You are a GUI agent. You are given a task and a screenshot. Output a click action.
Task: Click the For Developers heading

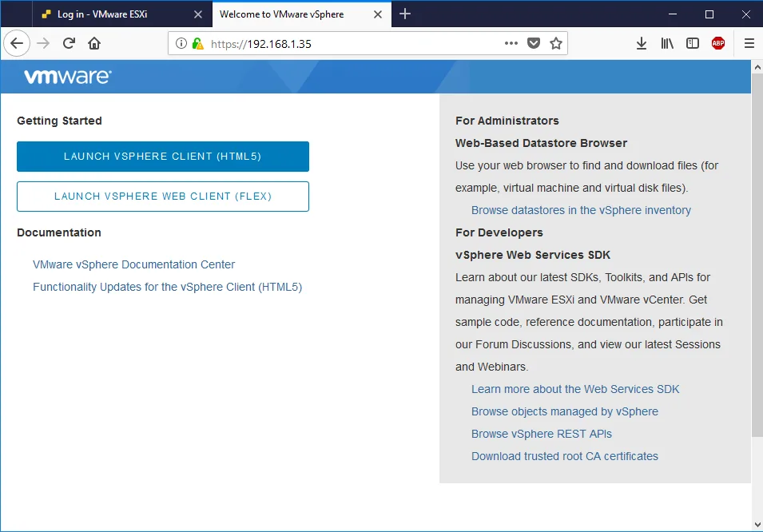pos(499,232)
